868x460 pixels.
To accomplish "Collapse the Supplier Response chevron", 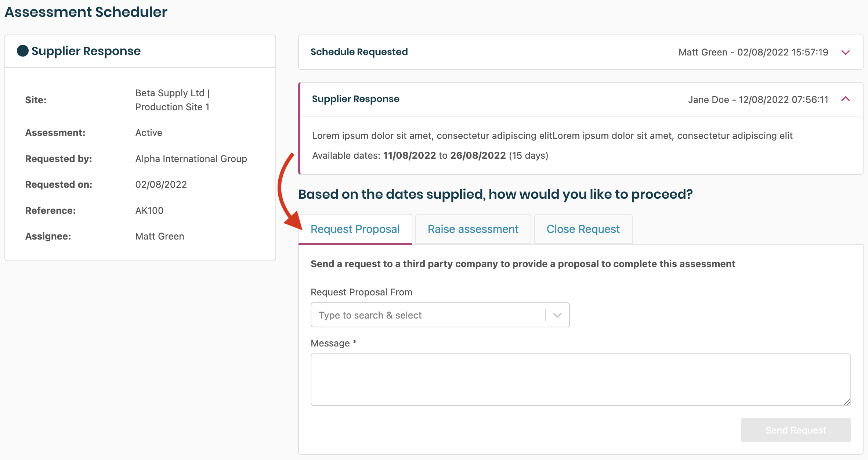I will pos(845,99).
